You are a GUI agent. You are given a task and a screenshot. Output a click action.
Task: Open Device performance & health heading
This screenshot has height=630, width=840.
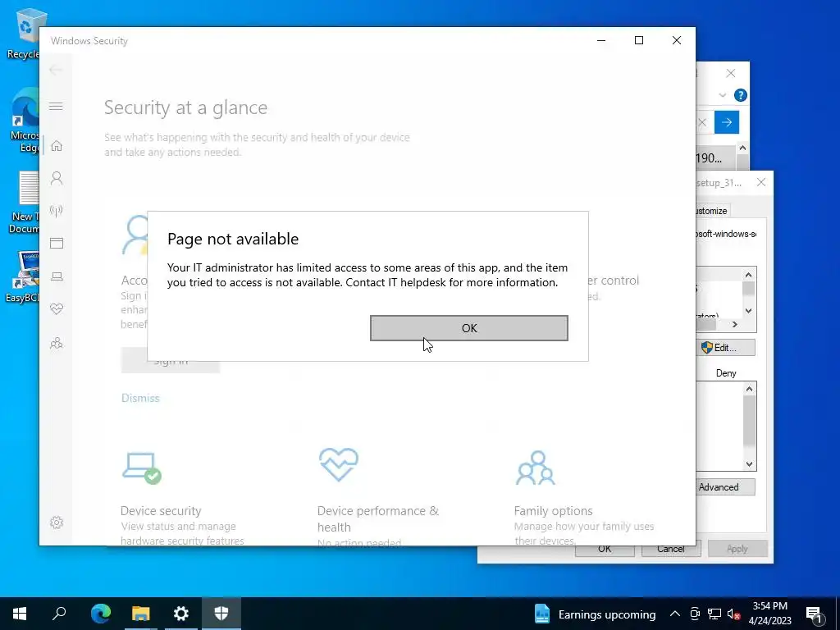coord(377,518)
